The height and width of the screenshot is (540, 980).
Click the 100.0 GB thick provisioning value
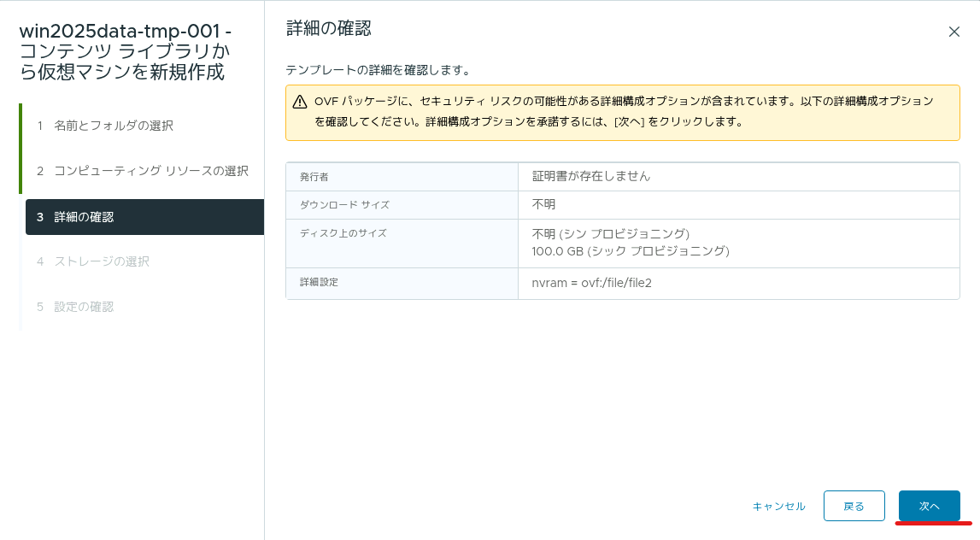630,250
